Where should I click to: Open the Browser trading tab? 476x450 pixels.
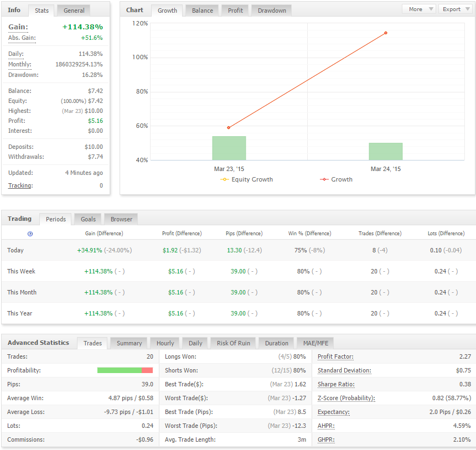(121, 219)
